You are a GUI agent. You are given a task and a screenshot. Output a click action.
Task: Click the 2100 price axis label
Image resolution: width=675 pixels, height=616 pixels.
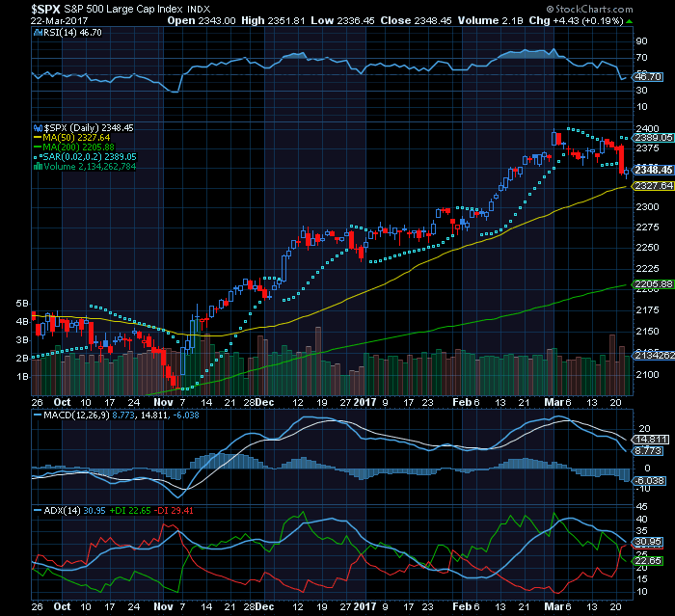pyautogui.click(x=647, y=375)
